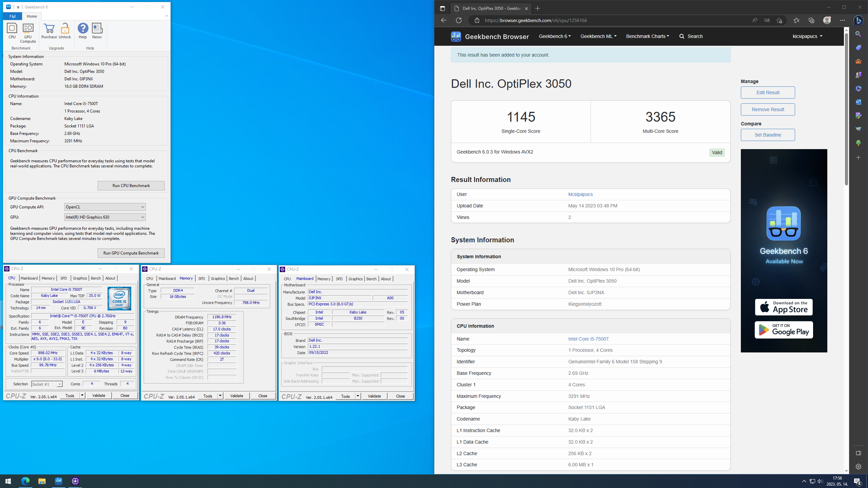Open sidebar settings gear icon

click(x=858, y=467)
